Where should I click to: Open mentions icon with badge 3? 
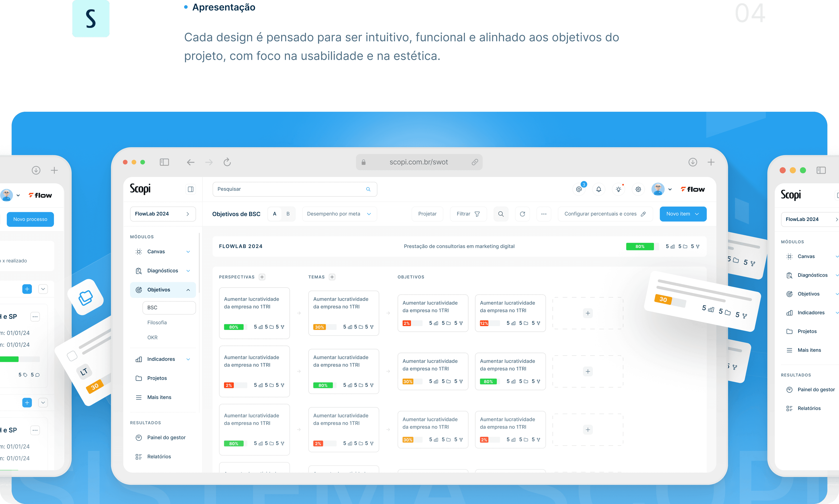[x=579, y=189]
